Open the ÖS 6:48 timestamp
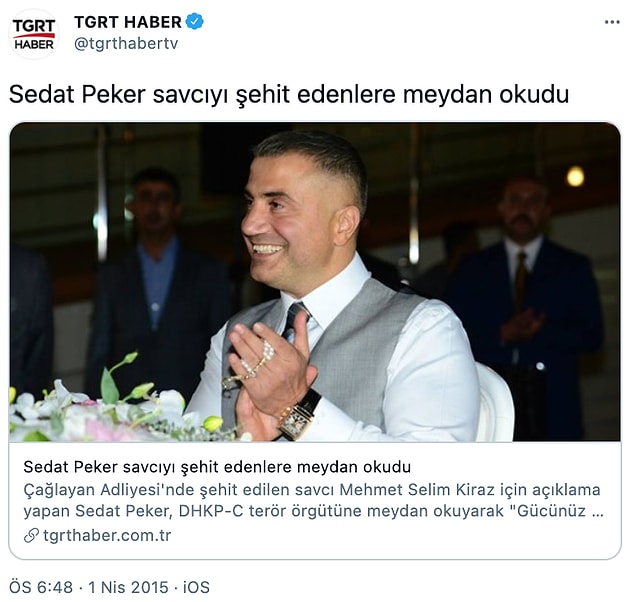635x602 pixels. click(41, 587)
